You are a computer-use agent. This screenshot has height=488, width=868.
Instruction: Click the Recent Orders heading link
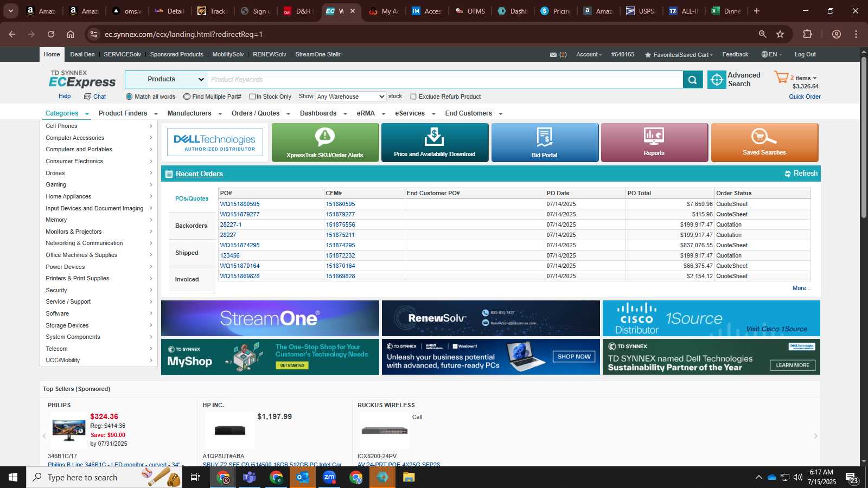199,174
